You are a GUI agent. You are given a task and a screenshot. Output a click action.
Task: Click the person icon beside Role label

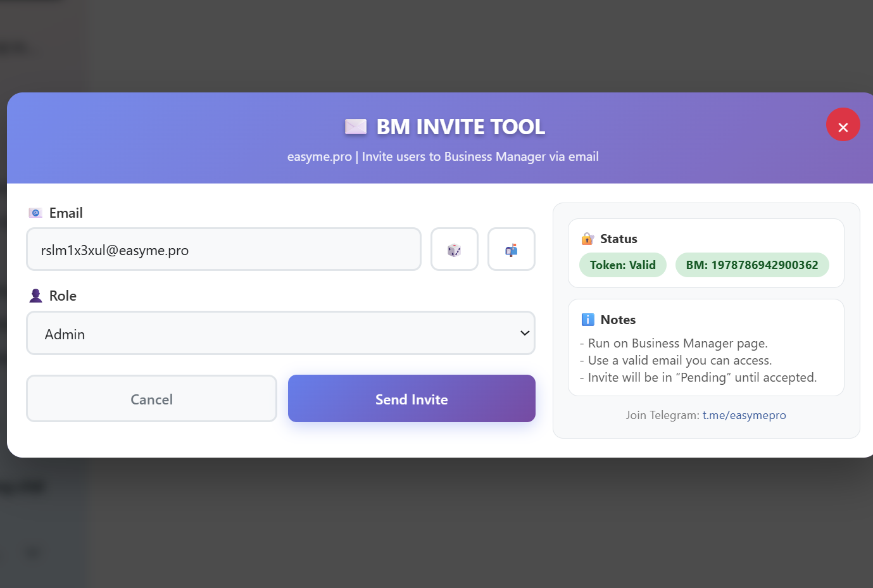point(36,296)
